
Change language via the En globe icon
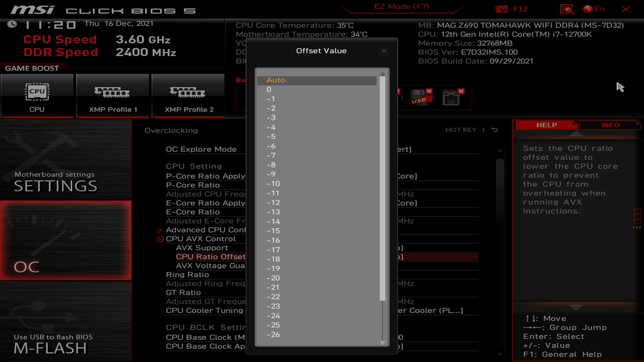pos(594,9)
